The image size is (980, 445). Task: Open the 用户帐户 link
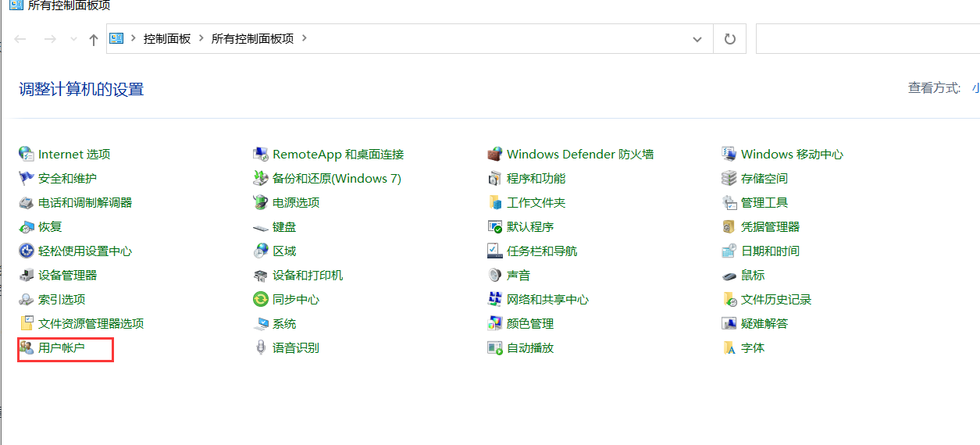(62, 347)
